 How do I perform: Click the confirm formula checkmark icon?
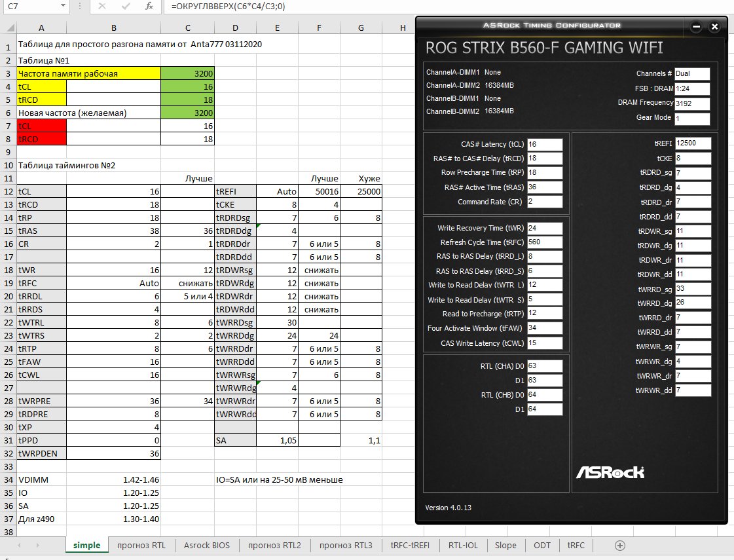coord(125,6)
